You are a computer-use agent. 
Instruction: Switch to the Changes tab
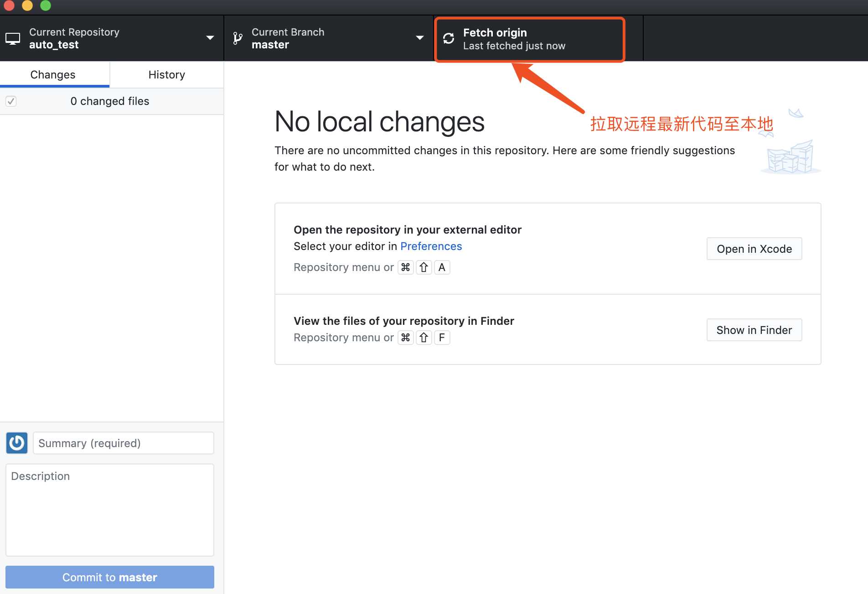click(55, 74)
